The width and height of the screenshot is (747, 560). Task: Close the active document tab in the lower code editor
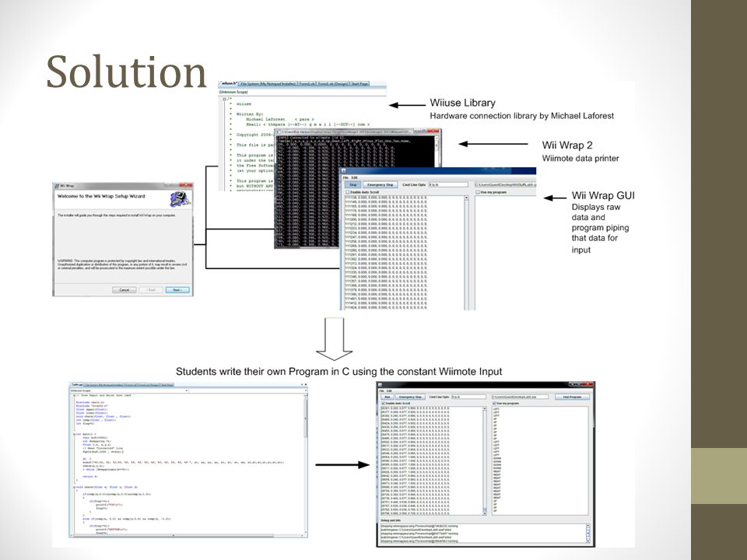(305, 384)
